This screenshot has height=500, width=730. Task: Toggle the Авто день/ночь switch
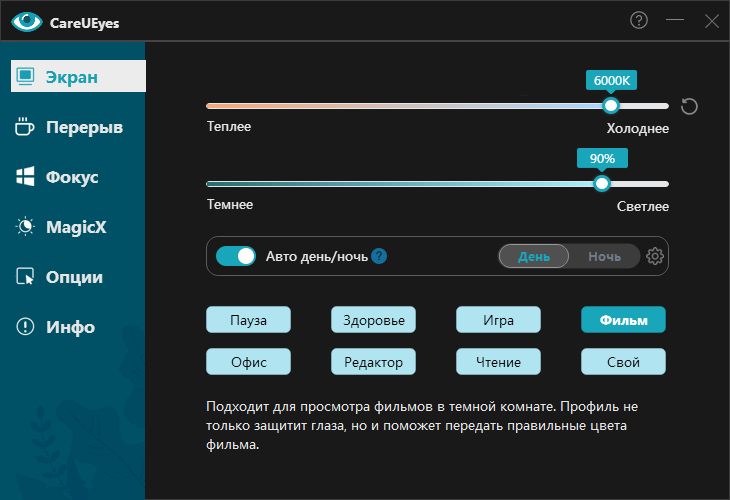pyautogui.click(x=236, y=256)
